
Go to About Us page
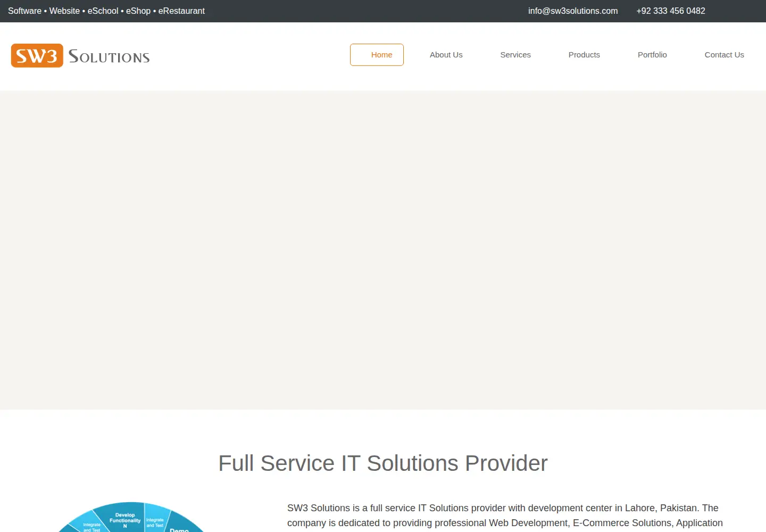pos(446,55)
